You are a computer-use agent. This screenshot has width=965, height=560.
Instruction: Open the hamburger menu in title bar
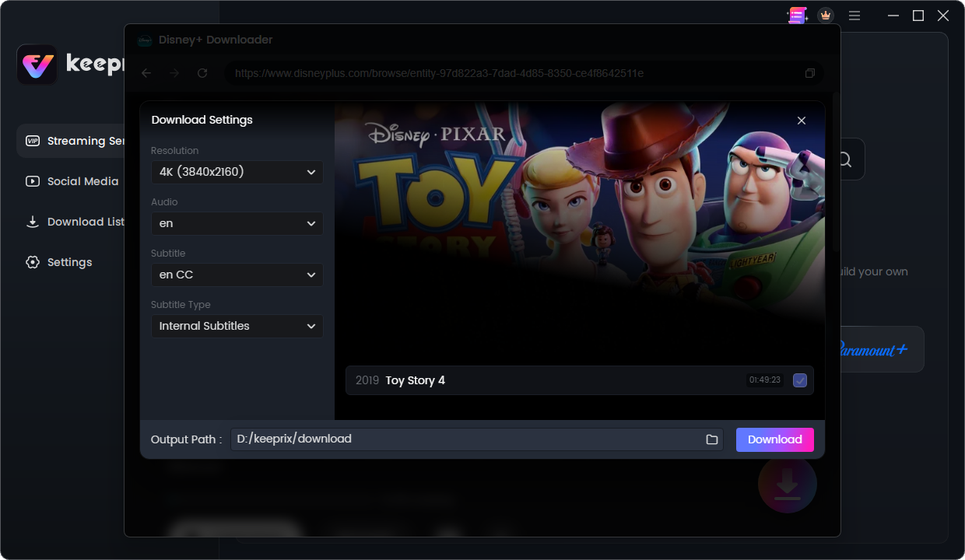[854, 16]
